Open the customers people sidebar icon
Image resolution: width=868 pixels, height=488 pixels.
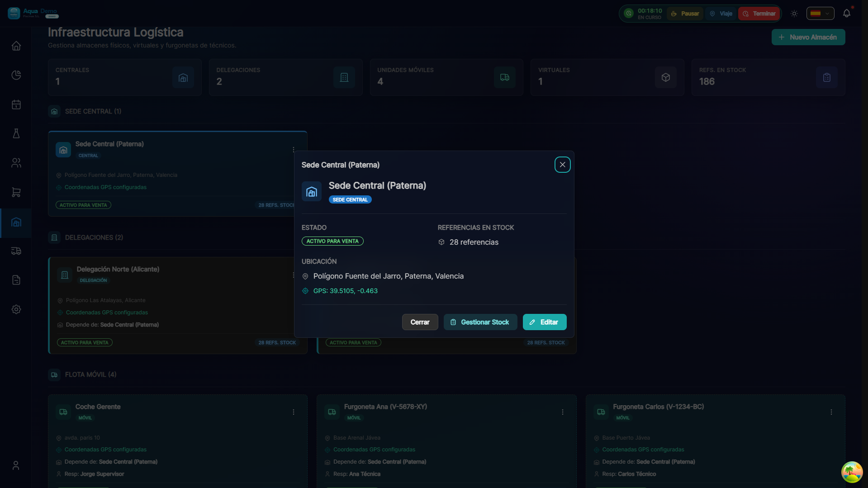click(16, 163)
